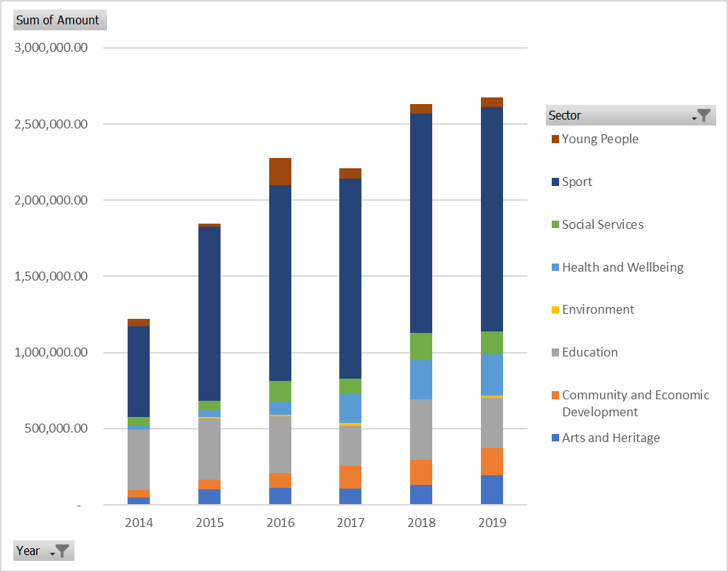The width and height of the screenshot is (728, 572).
Task: Select "Community and Economic Development" legend label
Action: [x=636, y=403]
